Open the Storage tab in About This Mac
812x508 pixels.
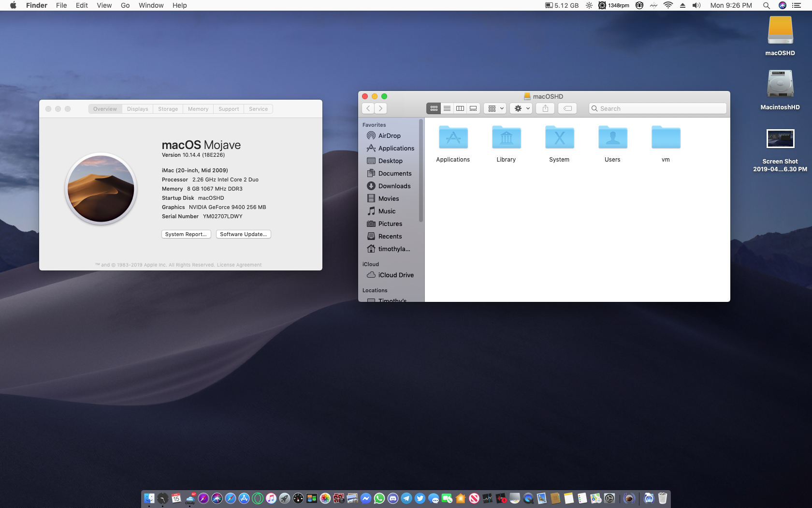(168, 109)
